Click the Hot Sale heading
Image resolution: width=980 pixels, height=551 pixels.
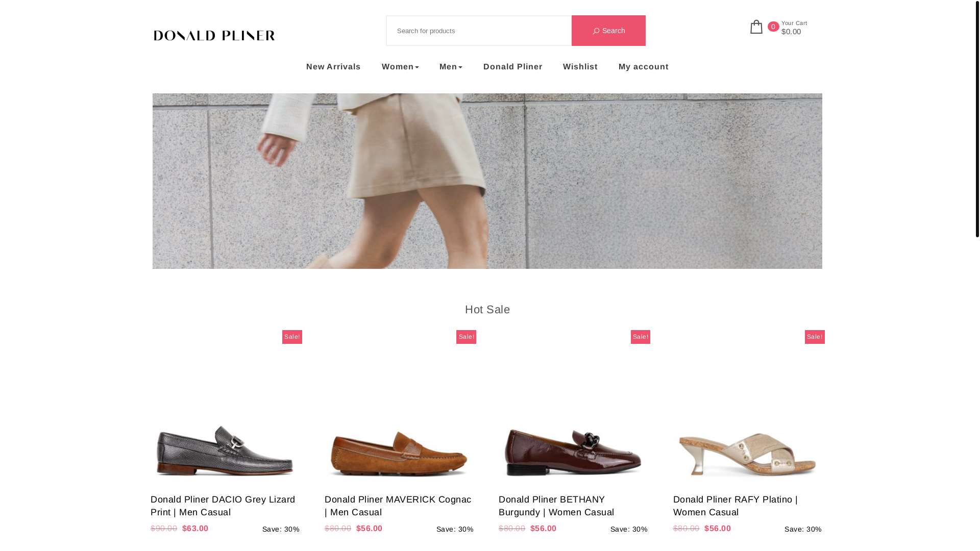[x=487, y=310]
